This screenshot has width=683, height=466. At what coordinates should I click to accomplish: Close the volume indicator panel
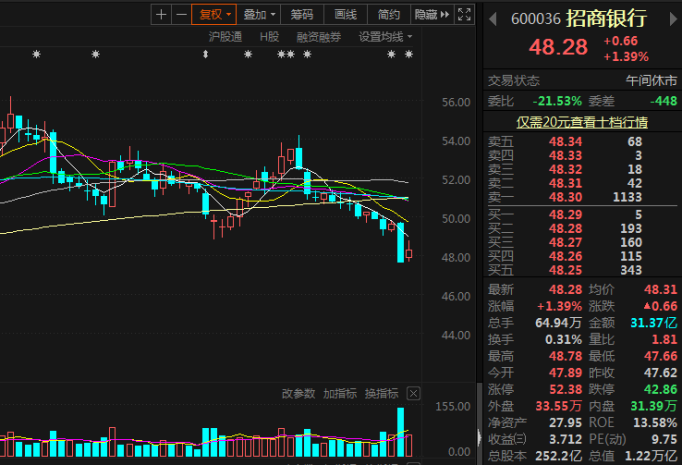pyautogui.click(x=413, y=394)
